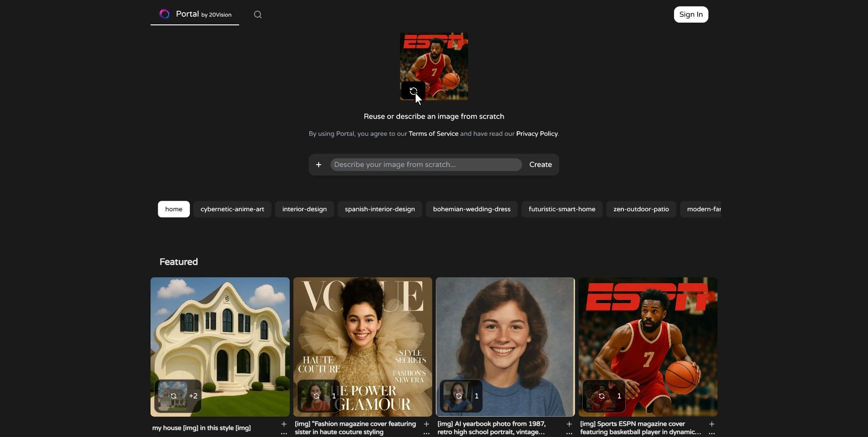Open the Privacy Policy link
Image resolution: width=868 pixels, height=437 pixels.
(x=537, y=134)
